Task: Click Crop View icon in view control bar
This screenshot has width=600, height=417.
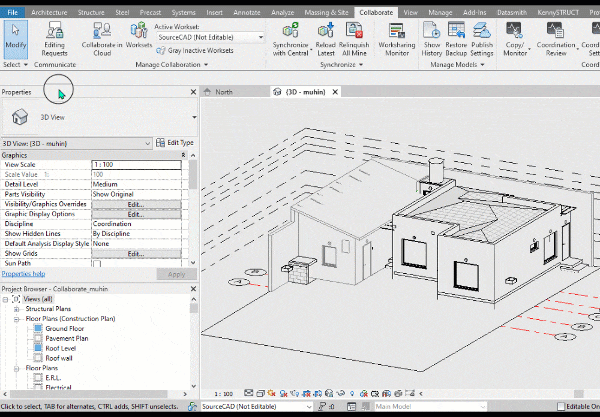Action: pos(306,393)
